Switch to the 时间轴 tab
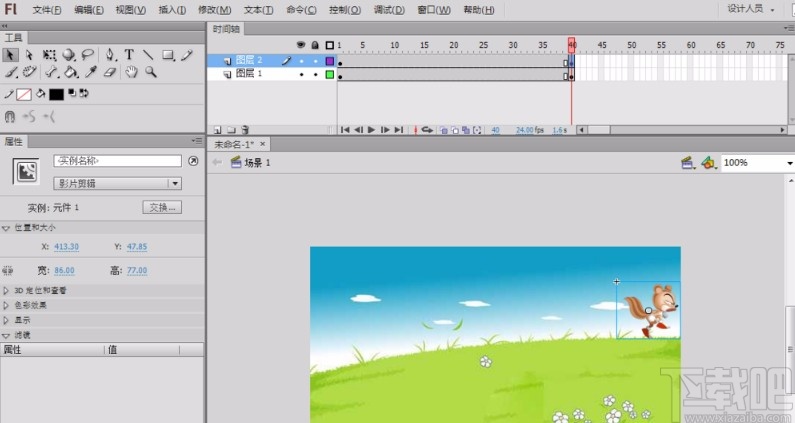This screenshot has height=423, width=795. [226, 29]
